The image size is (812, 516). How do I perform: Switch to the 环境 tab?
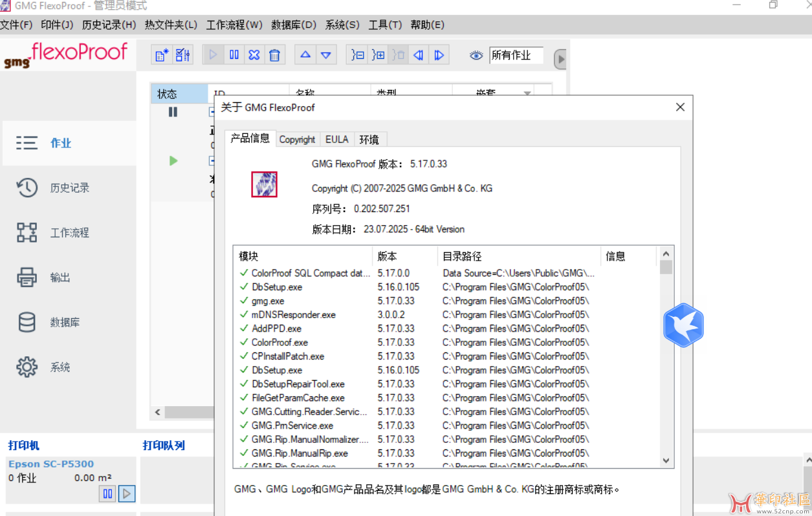point(369,139)
